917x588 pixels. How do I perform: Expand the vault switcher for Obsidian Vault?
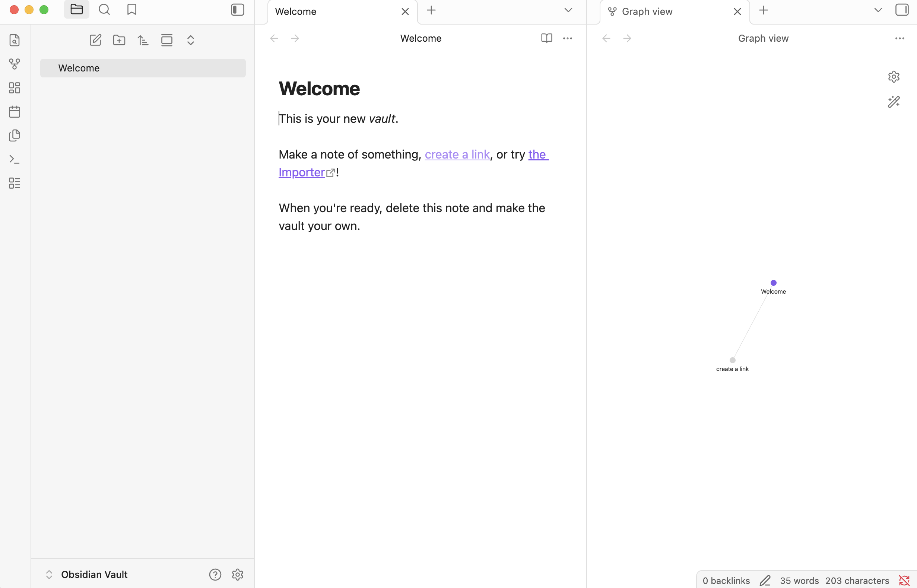click(x=49, y=574)
